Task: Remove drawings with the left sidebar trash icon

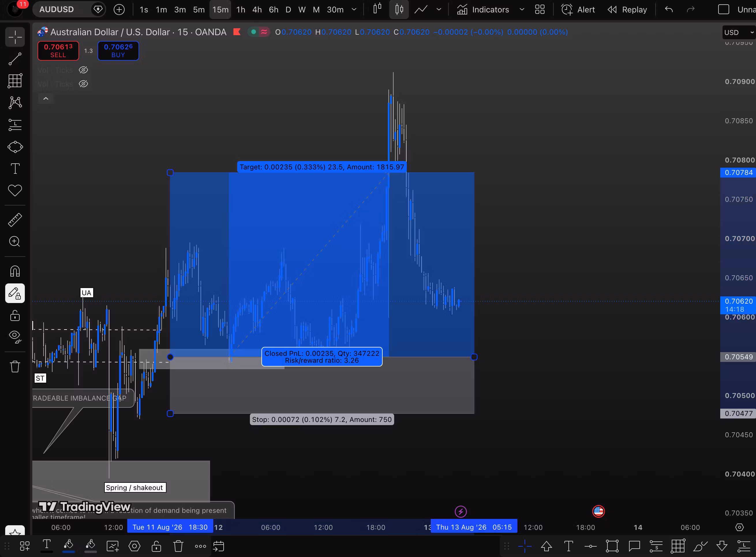Action: click(15, 366)
